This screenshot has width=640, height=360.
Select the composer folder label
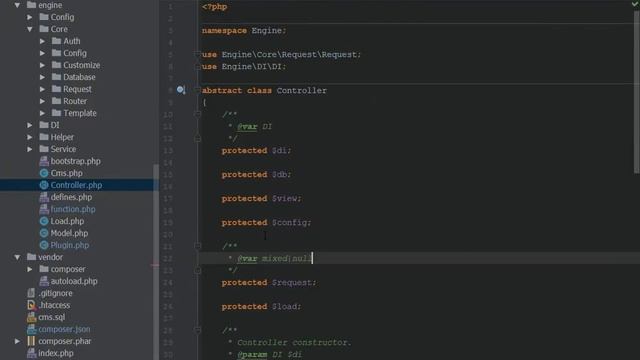tap(68, 269)
